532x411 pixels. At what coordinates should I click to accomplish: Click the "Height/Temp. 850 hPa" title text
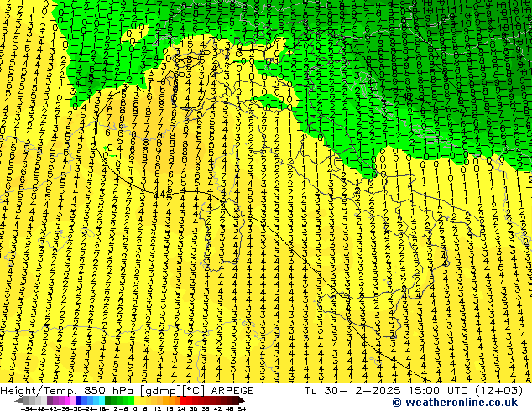click(67, 391)
